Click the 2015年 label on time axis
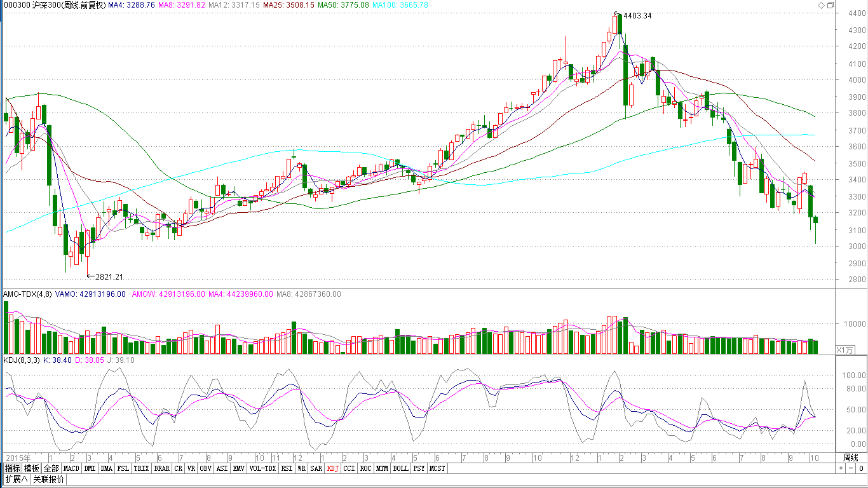The height and width of the screenshot is (488, 868). pyautogui.click(x=17, y=457)
